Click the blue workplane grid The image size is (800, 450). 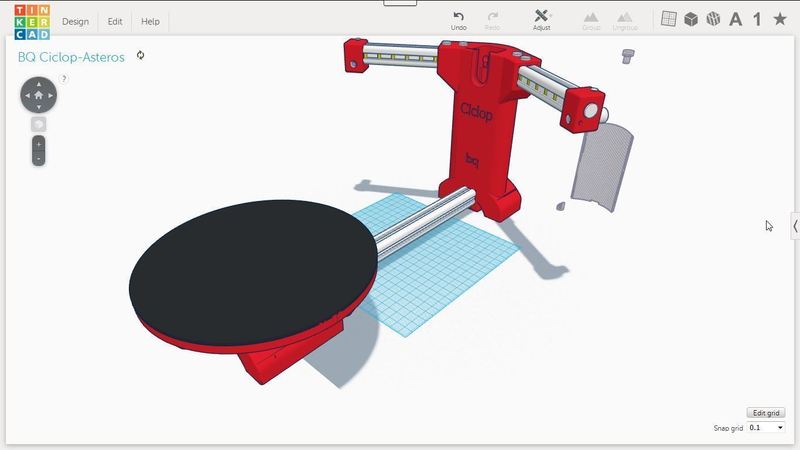(x=439, y=276)
